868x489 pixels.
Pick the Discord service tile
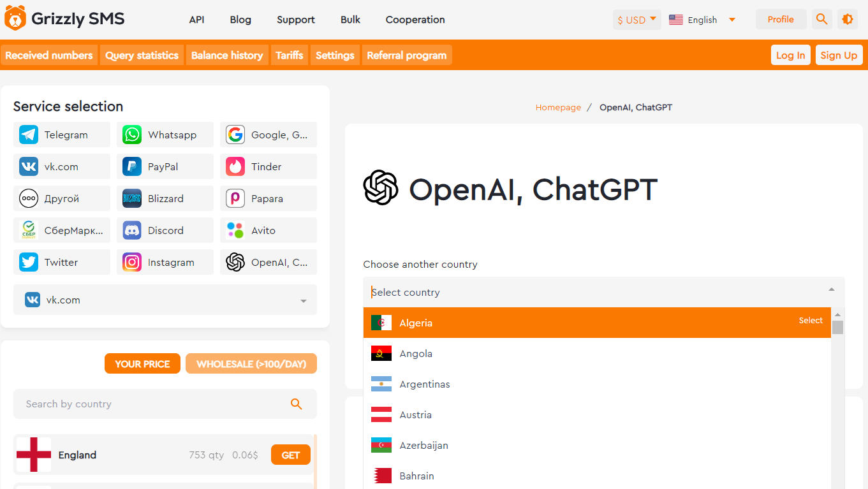point(165,230)
